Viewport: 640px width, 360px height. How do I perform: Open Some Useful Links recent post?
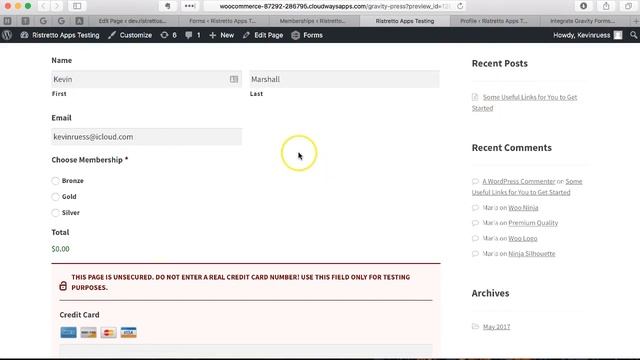click(x=524, y=102)
